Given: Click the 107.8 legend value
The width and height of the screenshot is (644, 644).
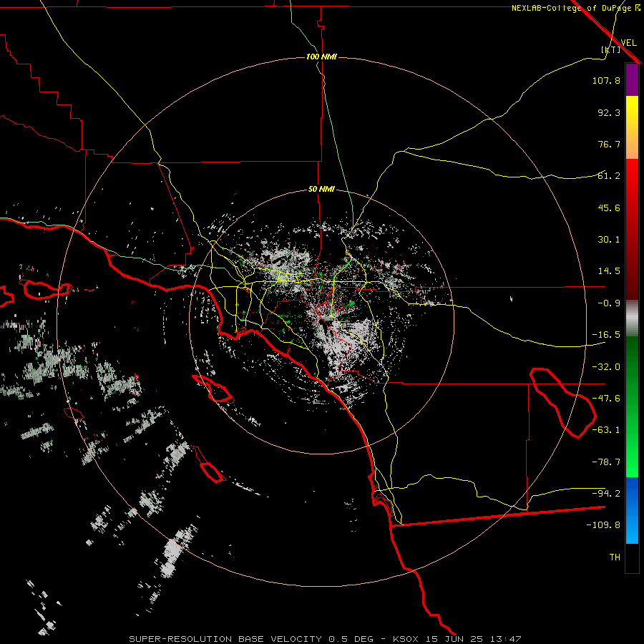Looking at the screenshot, I should point(606,80).
